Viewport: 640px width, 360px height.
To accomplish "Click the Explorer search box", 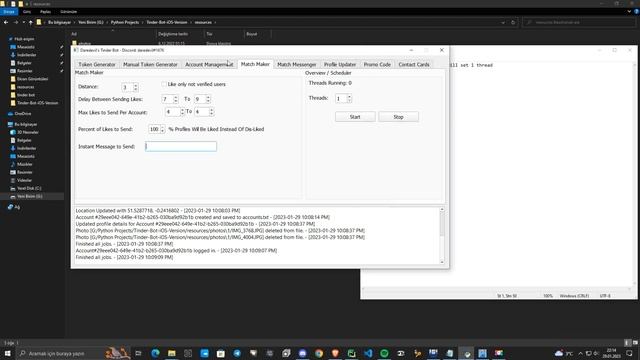I will click(x=579, y=22).
